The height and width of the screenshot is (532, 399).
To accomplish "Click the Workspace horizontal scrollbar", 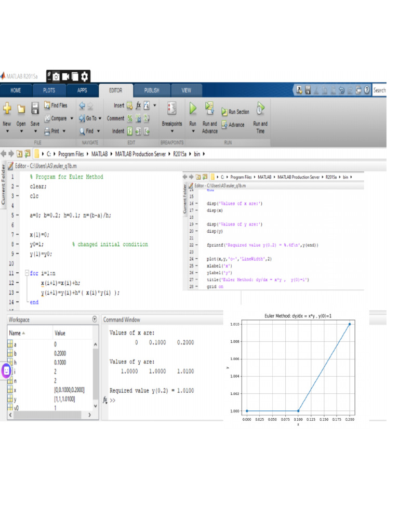I will 50,415.
